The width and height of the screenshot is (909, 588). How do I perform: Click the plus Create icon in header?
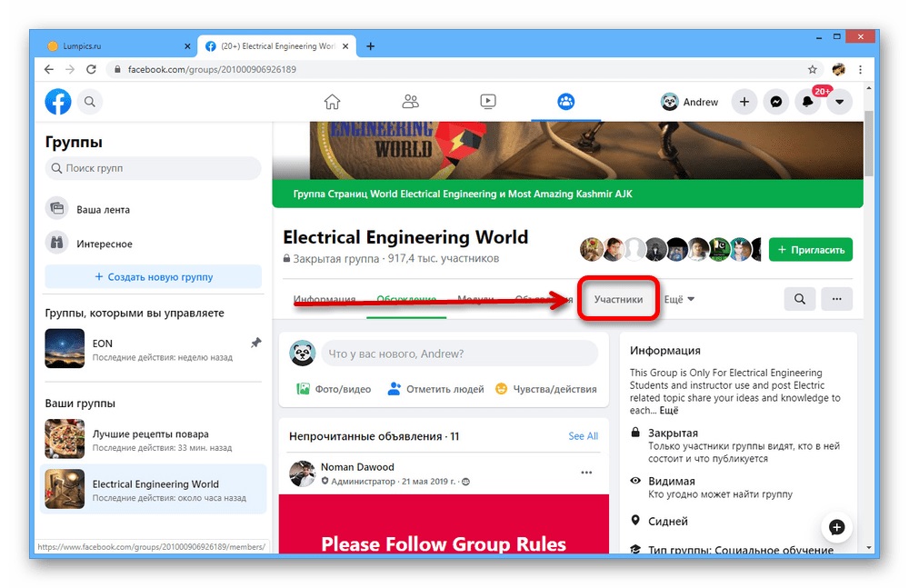[744, 102]
